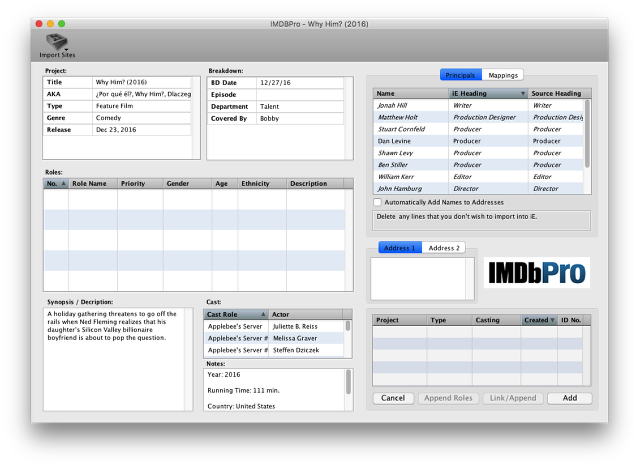Select the Jonah Hill principal row

click(x=478, y=105)
